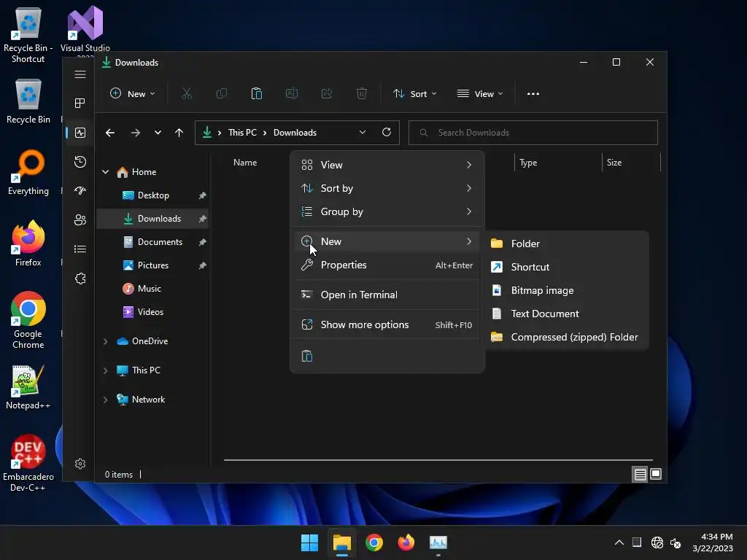Expand the This PC tree node
The image size is (747, 560).
click(x=105, y=370)
